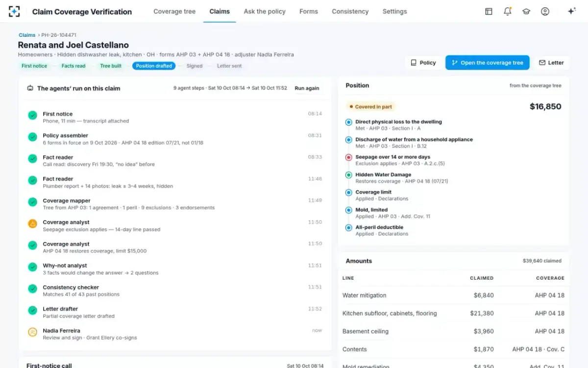Open the Settings tab
Viewport: 588px width, 368px height.
[395, 11]
